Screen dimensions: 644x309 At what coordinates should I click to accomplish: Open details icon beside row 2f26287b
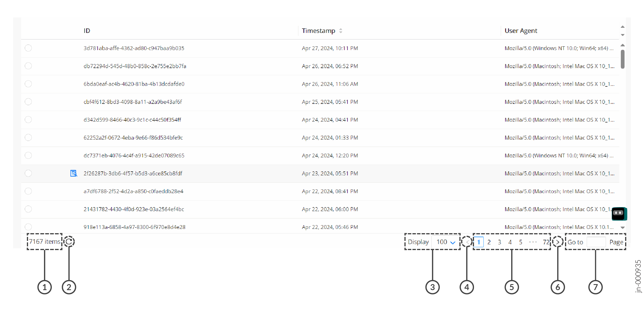tap(74, 173)
